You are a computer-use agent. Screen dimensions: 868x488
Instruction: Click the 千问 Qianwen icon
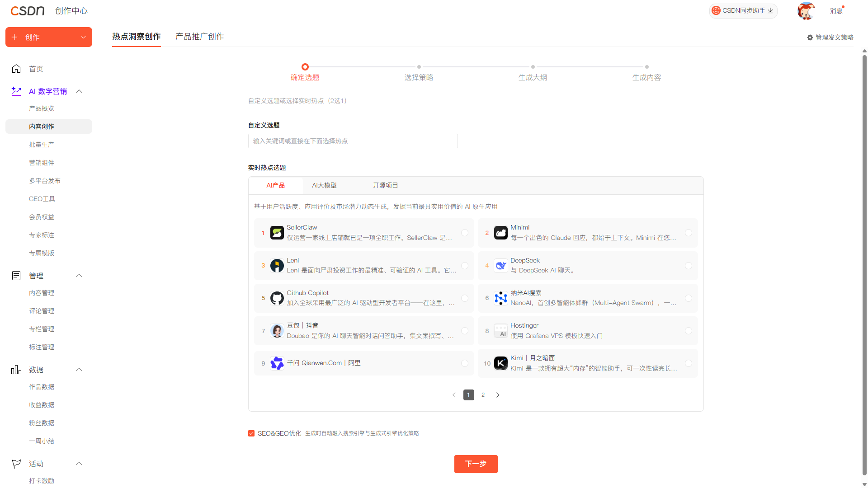click(x=277, y=363)
